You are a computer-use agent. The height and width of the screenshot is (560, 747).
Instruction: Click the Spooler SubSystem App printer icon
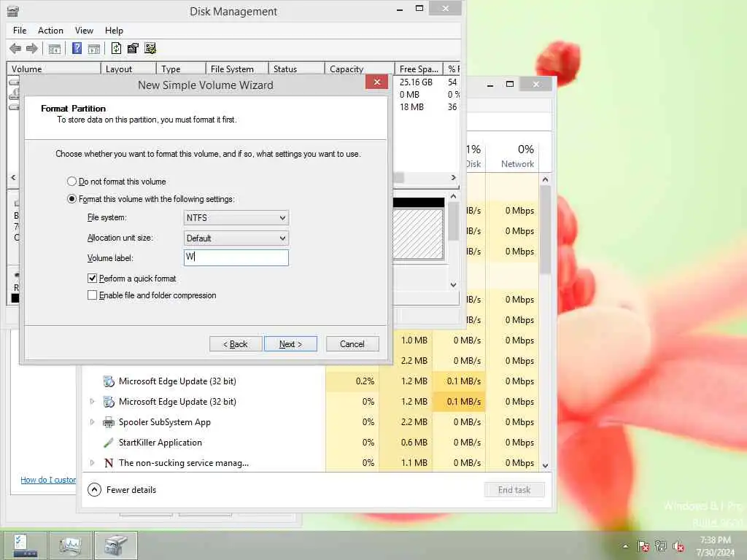point(109,422)
